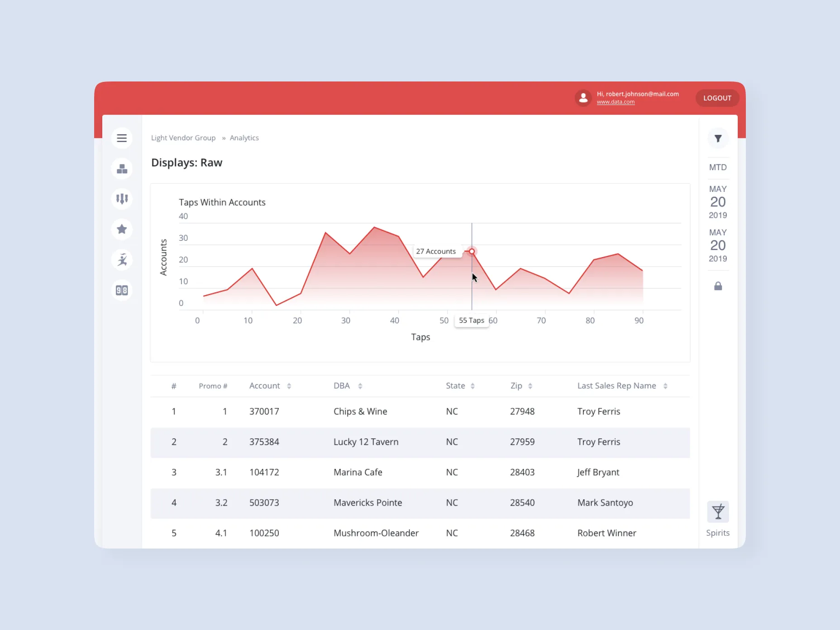This screenshot has width=840, height=630.
Task: Switch to the MTD period tab
Action: coord(718,167)
